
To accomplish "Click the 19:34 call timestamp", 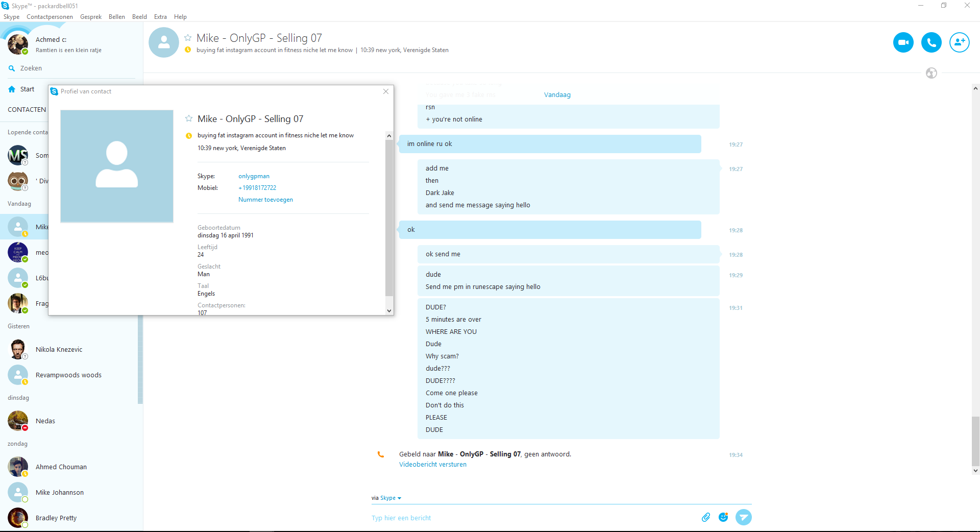I will point(736,455).
